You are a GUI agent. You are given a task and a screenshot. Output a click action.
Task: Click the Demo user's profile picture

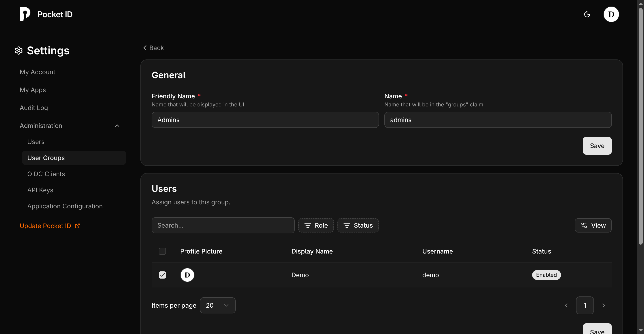(x=187, y=275)
